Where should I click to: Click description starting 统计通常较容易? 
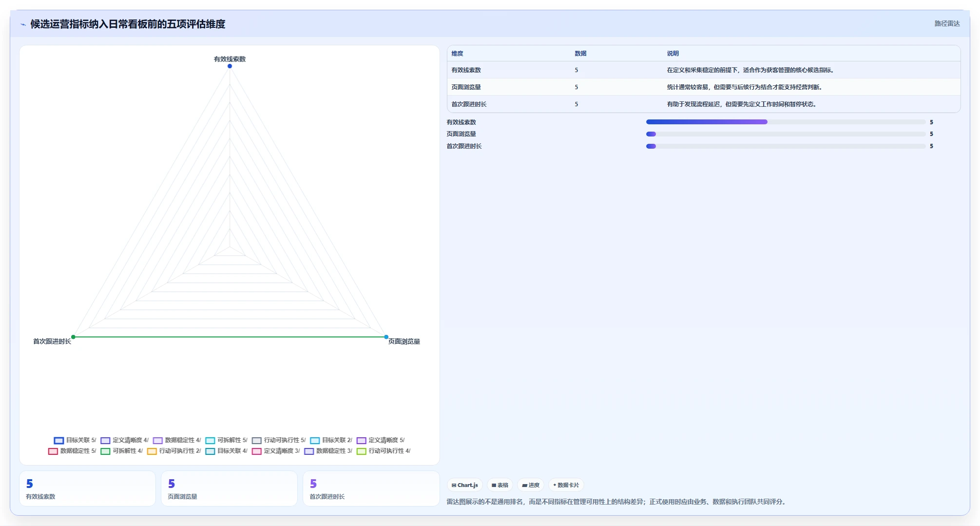[x=746, y=87]
